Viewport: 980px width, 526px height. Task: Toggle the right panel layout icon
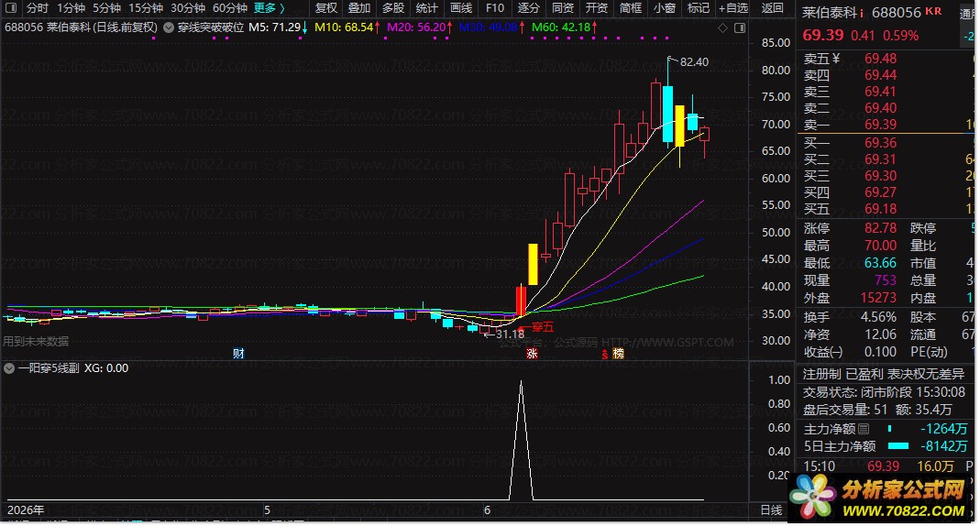[740, 28]
